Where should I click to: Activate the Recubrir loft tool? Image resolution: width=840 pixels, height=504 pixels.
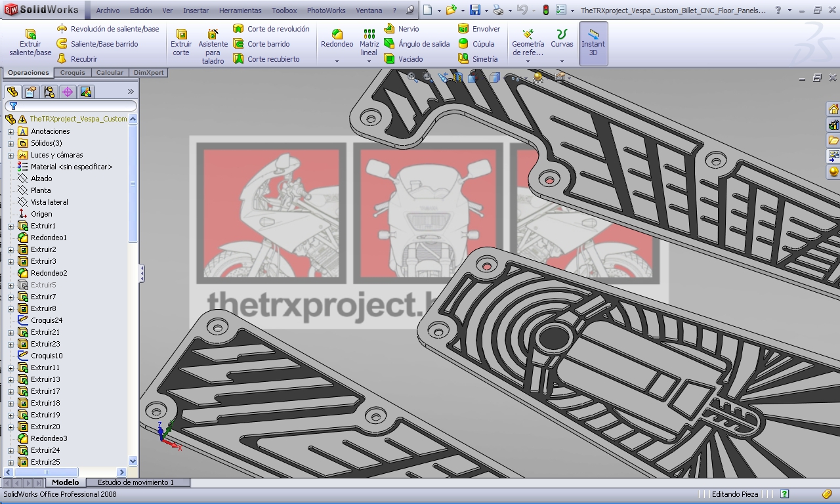coord(77,59)
